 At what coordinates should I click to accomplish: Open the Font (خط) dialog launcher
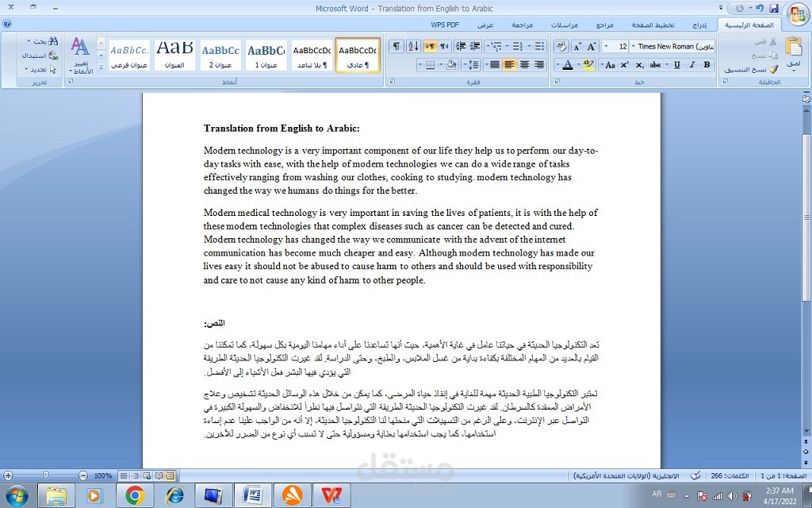(x=557, y=82)
